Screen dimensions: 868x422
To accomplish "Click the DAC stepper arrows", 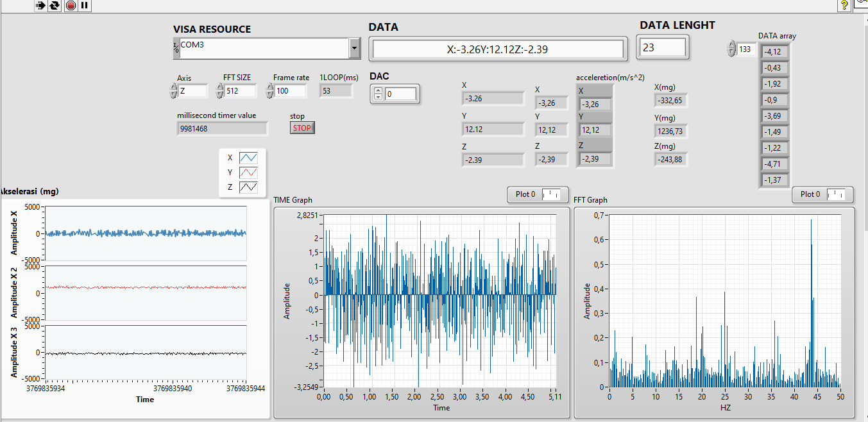I will (x=378, y=94).
